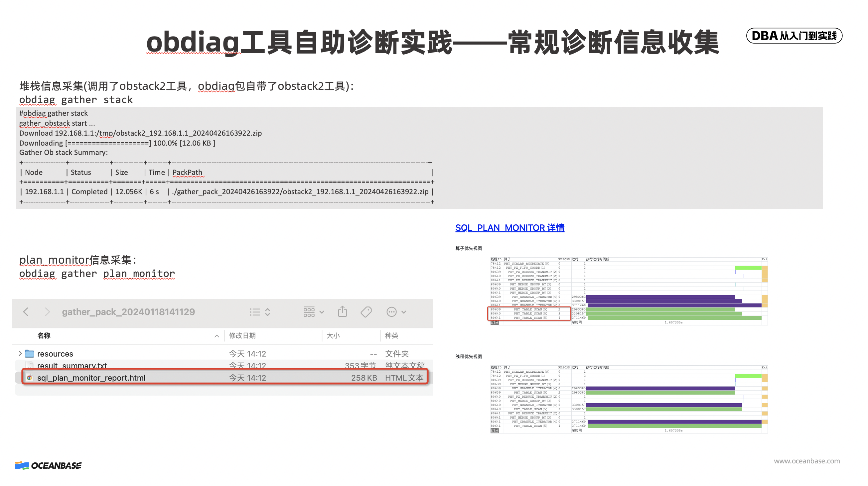Click the list view mode icon
868x486 pixels.
click(x=255, y=312)
